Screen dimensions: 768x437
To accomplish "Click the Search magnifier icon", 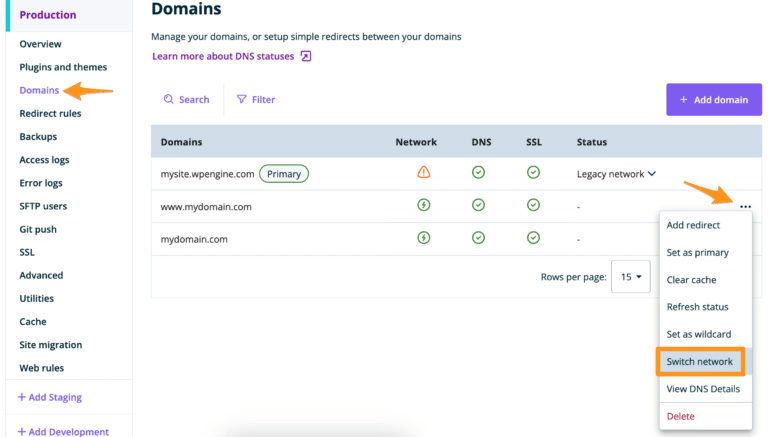I will click(x=169, y=100).
